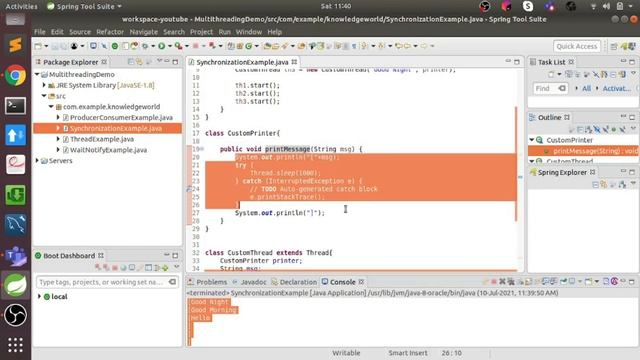Screen dimensions: 640x360
Task: Expand ProducerConsumerExample.java node
Action: tap(58, 118)
